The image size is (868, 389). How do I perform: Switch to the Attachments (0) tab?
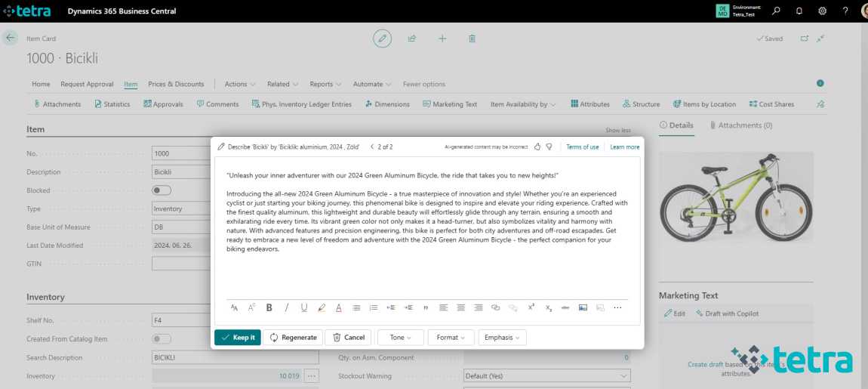(741, 125)
